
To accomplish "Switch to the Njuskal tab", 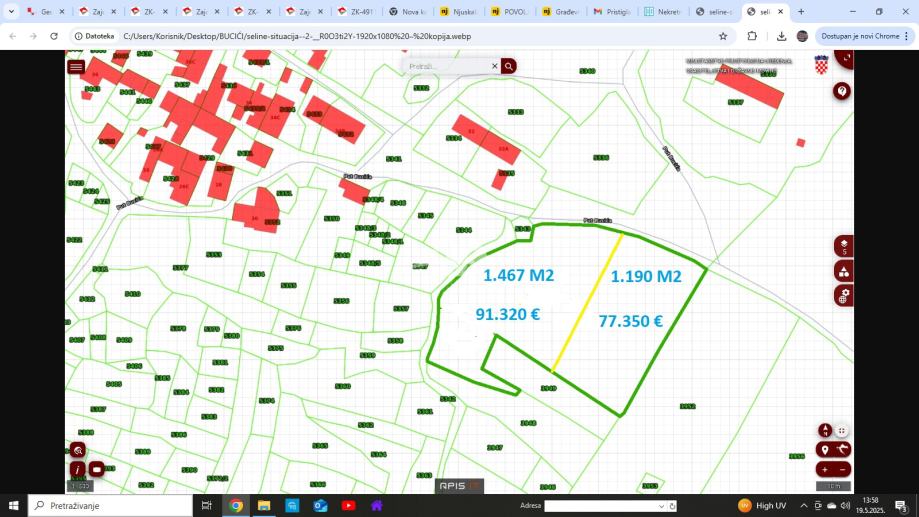I will (461, 12).
